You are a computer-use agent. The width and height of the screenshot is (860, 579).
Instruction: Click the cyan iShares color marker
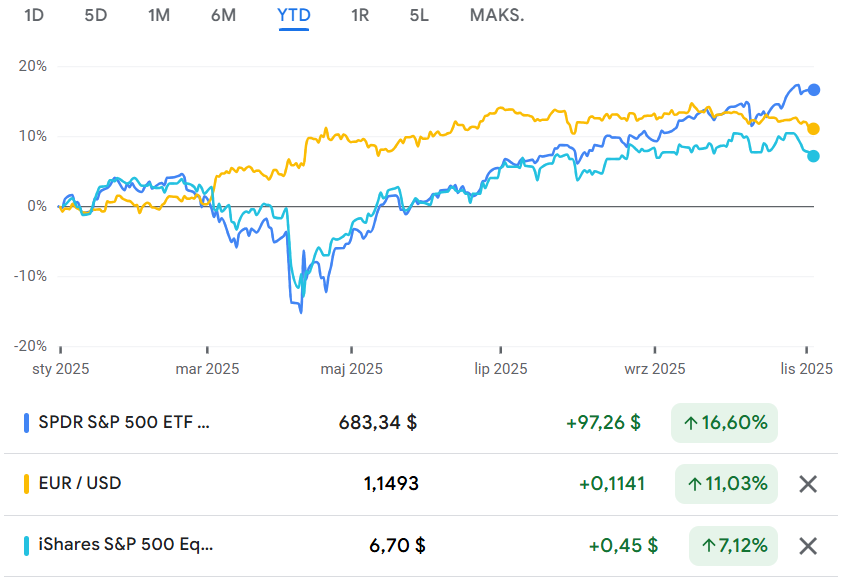click(26, 546)
